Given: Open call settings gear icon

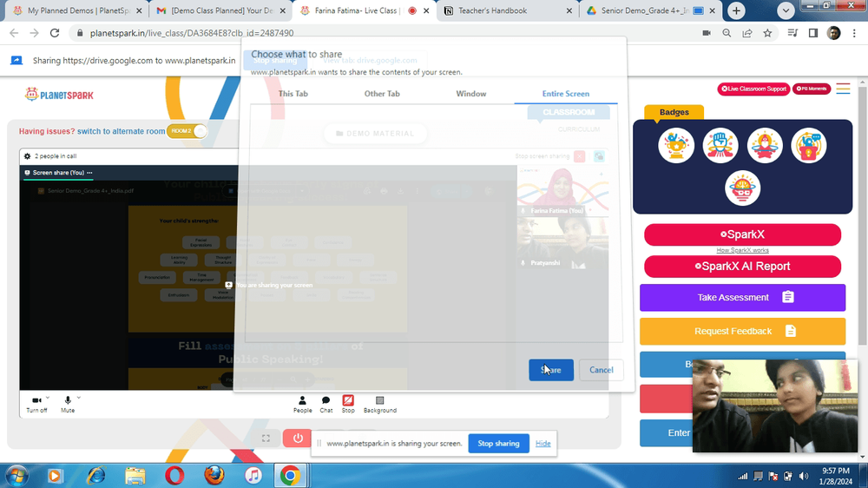Looking at the screenshot, I should [27, 156].
